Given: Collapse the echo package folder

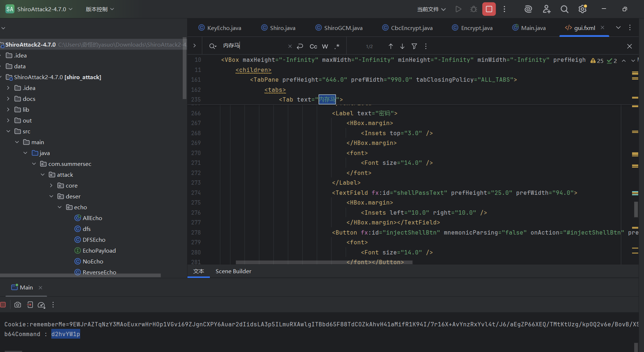Looking at the screenshot, I should pos(60,207).
